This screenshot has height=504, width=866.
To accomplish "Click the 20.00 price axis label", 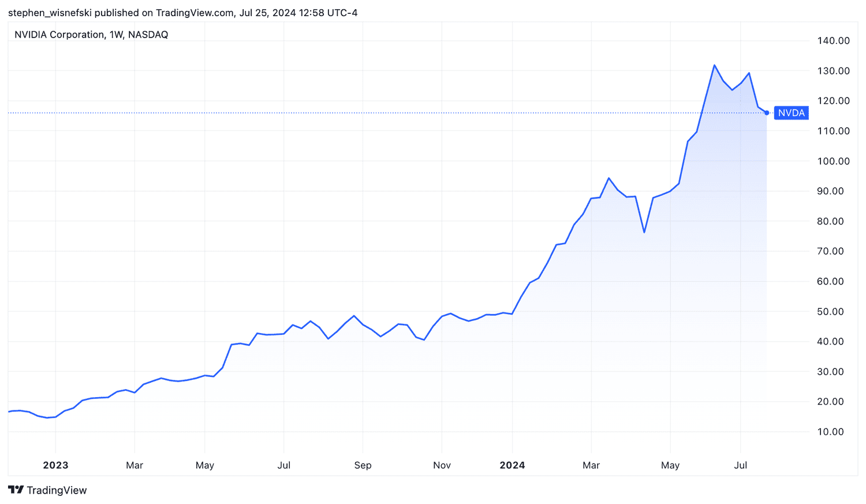I will 830,401.
